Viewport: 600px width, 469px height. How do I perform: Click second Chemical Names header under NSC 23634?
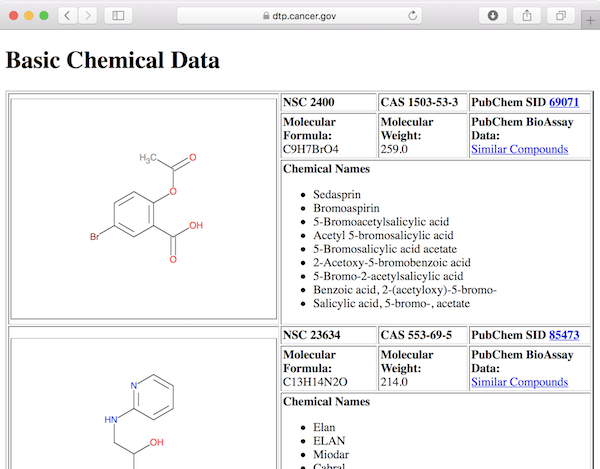point(326,402)
